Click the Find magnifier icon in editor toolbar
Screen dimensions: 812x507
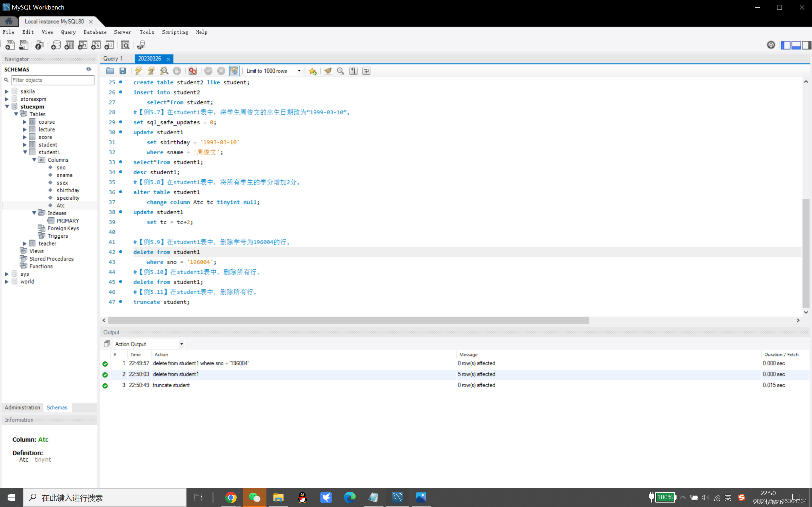pyautogui.click(x=341, y=71)
